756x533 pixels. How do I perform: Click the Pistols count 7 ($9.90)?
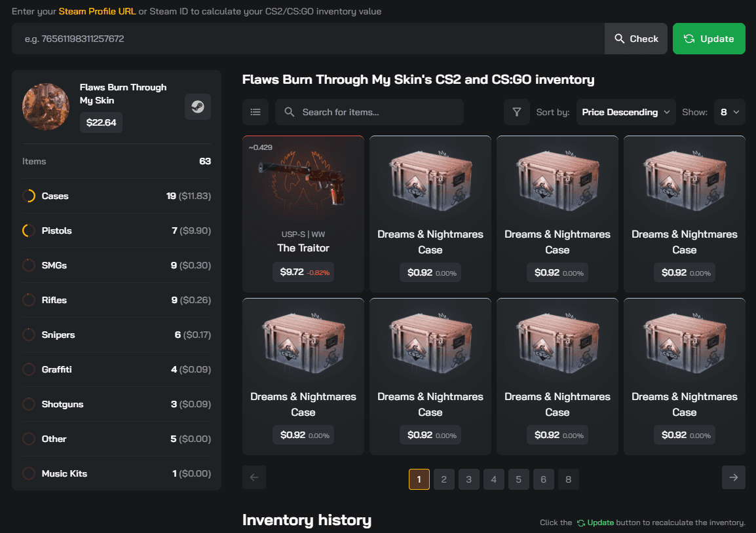pos(191,231)
